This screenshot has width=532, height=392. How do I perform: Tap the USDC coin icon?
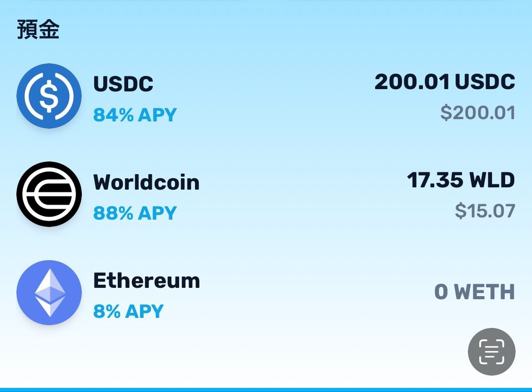(49, 96)
